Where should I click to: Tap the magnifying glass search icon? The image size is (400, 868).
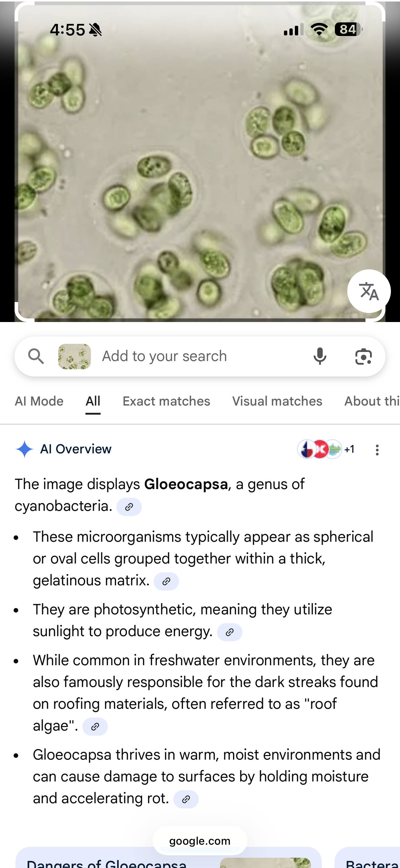[36, 357]
